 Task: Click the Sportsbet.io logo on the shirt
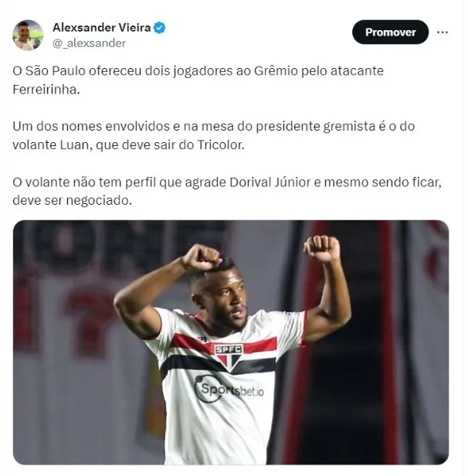pyautogui.click(x=229, y=389)
